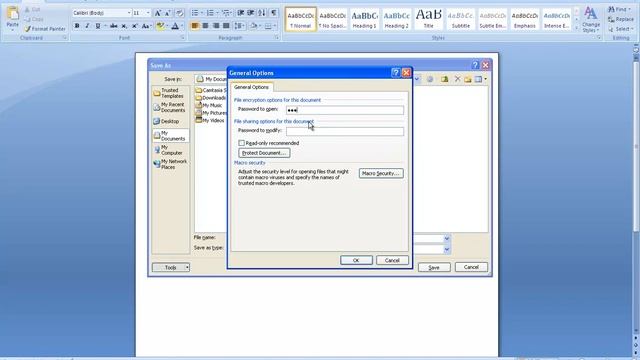The image size is (640, 360).
Task: Select My Network Places in Save As sidebar
Action: pos(170,164)
